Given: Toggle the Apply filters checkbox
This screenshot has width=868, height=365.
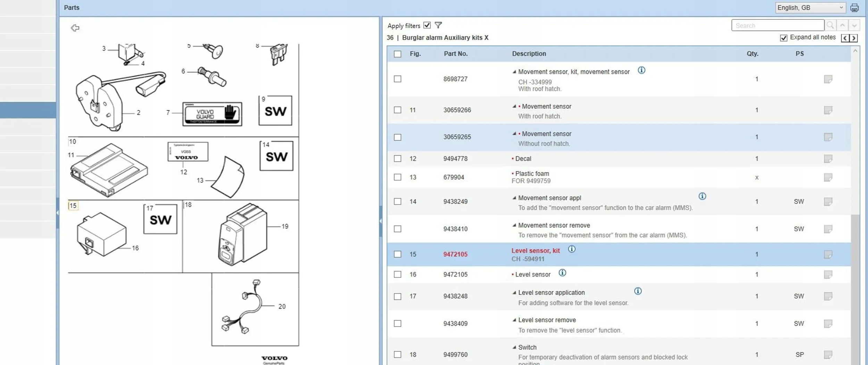Looking at the screenshot, I should 427,25.
